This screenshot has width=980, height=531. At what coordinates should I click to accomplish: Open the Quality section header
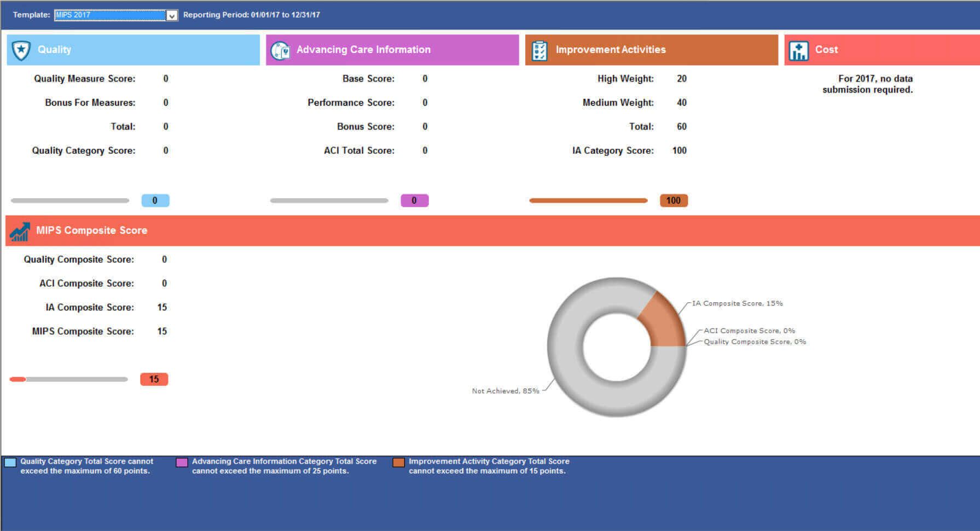pyautogui.click(x=133, y=50)
